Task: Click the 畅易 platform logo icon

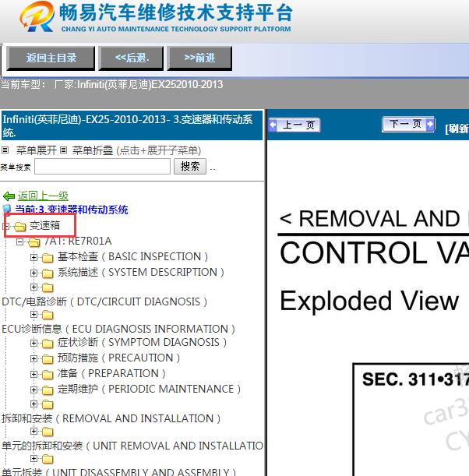Action: 37,16
